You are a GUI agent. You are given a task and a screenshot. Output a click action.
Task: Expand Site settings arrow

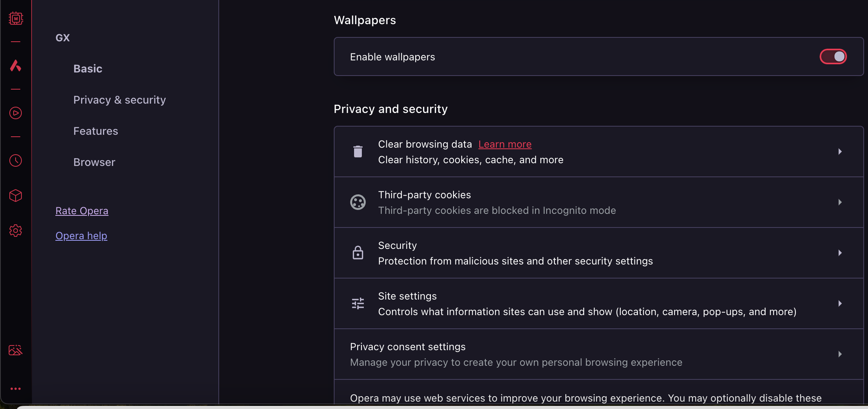840,303
